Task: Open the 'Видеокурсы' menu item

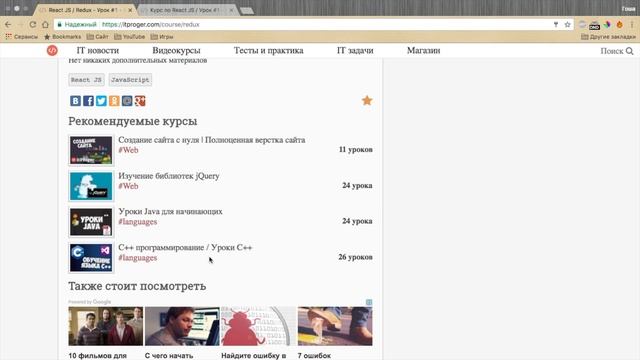Action: (176, 51)
